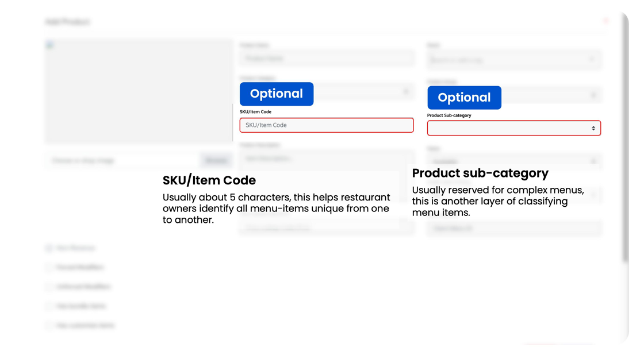Close the Add Product dialog
The height and width of the screenshot is (363, 644).
606,21
